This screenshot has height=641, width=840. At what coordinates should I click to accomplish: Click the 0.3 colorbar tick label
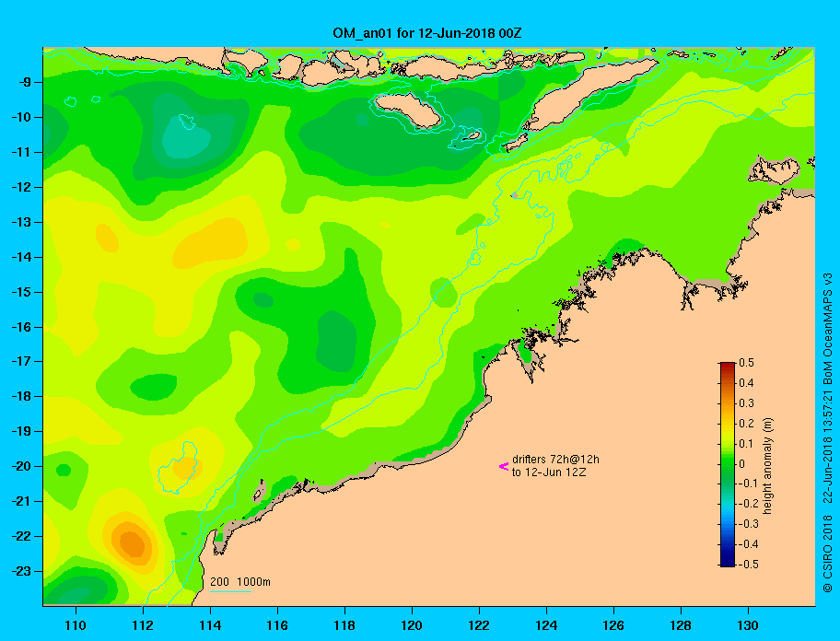pyautogui.click(x=746, y=403)
